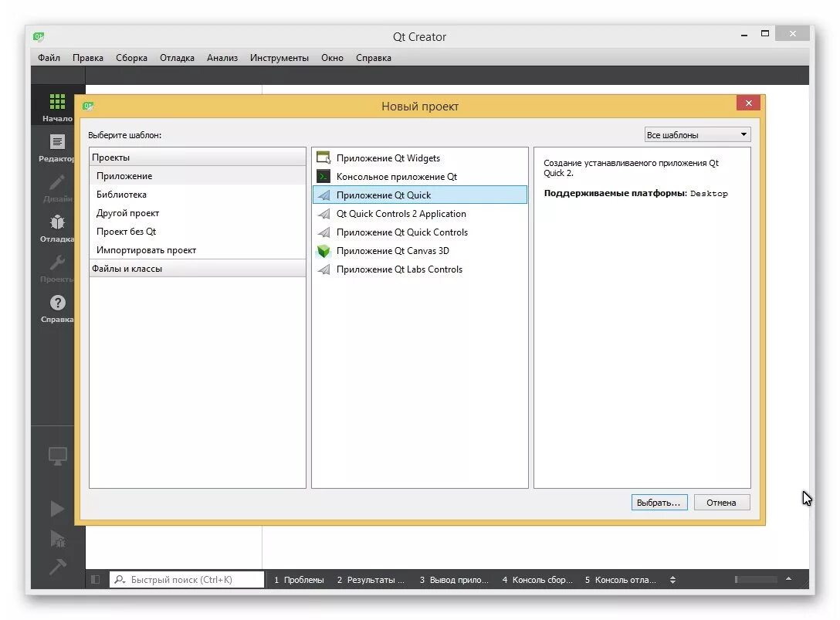Select the Библиотека category

click(198, 195)
